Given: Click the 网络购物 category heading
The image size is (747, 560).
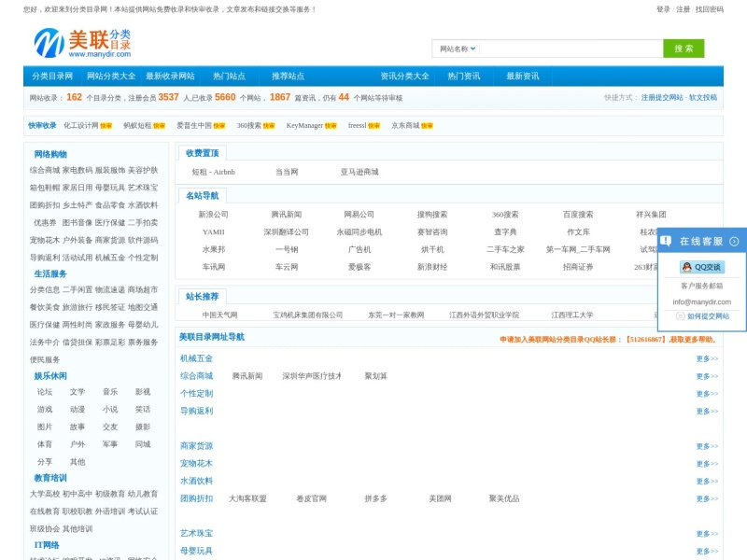Looking at the screenshot, I should pos(50,154).
